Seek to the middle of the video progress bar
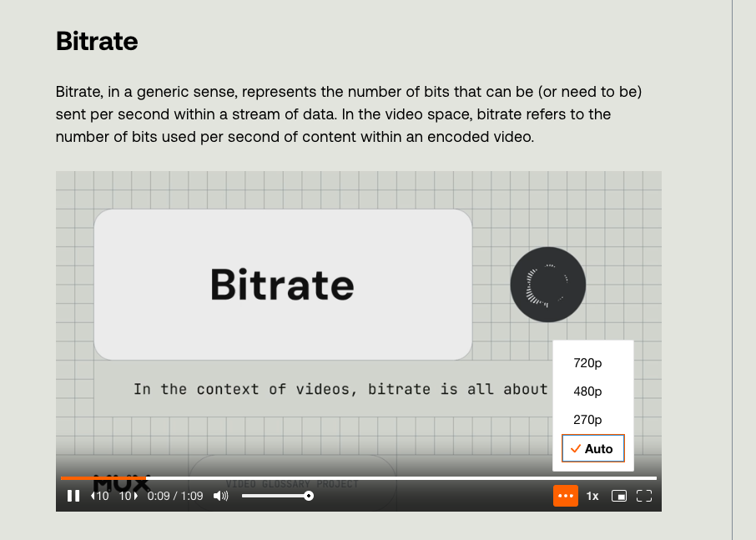The image size is (756, 540). coord(359,478)
